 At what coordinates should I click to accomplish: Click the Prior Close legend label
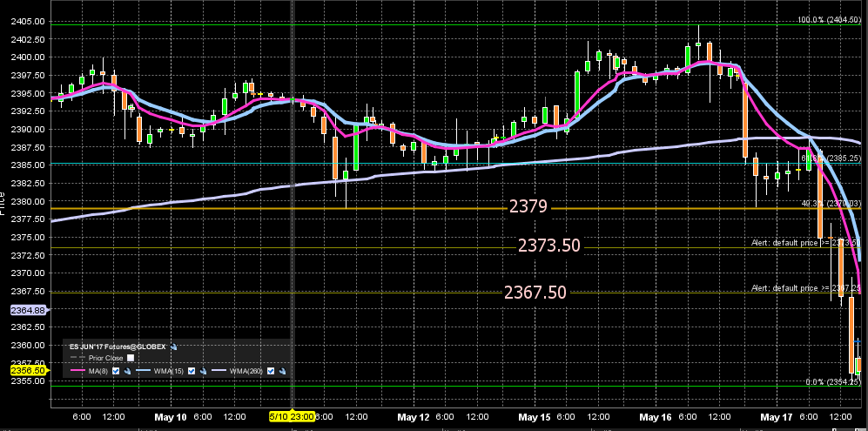point(105,359)
